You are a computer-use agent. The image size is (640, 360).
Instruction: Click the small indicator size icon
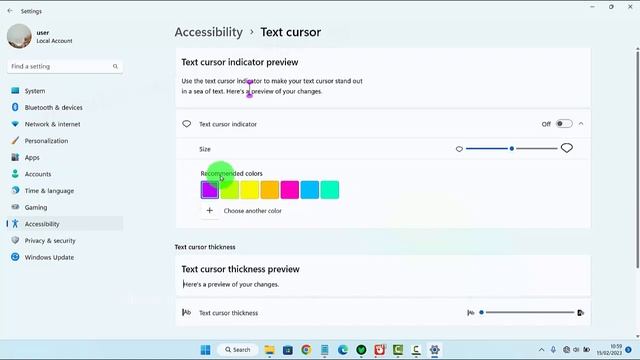coord(459,149)
